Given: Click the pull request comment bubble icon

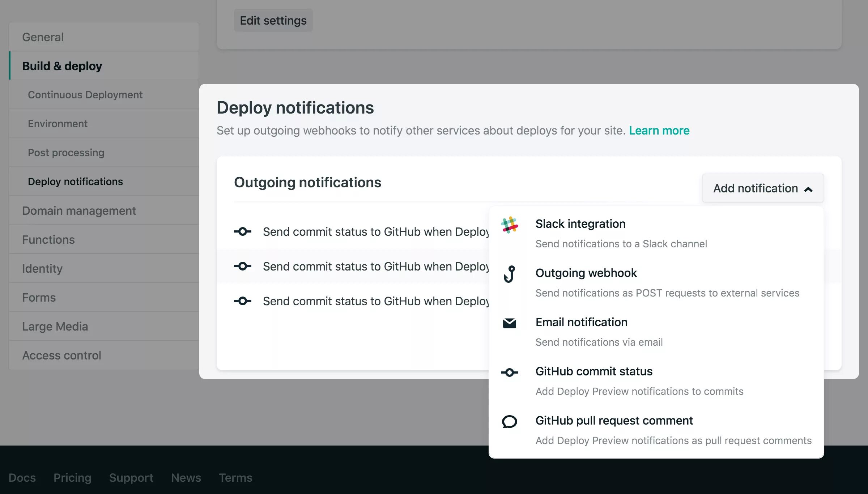Looking at the screenshot, I should pos(509,421).
